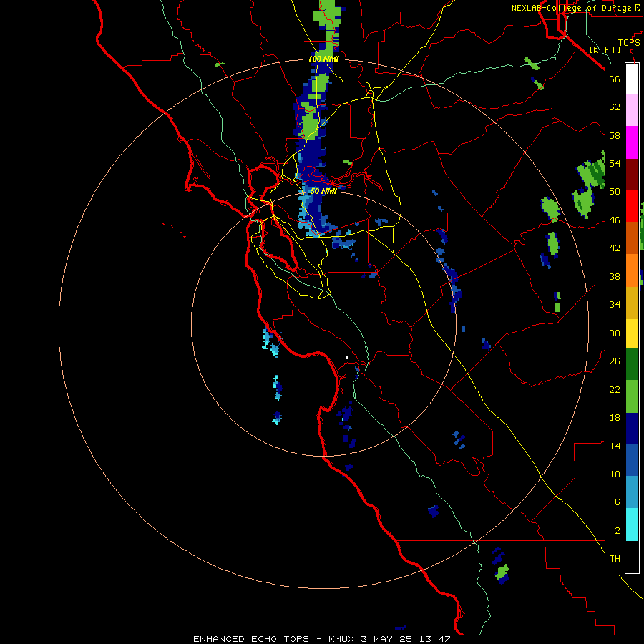Click the '3 MAY 25' date text
Viewport: 644px width, 644px height.
pos(388,639)
